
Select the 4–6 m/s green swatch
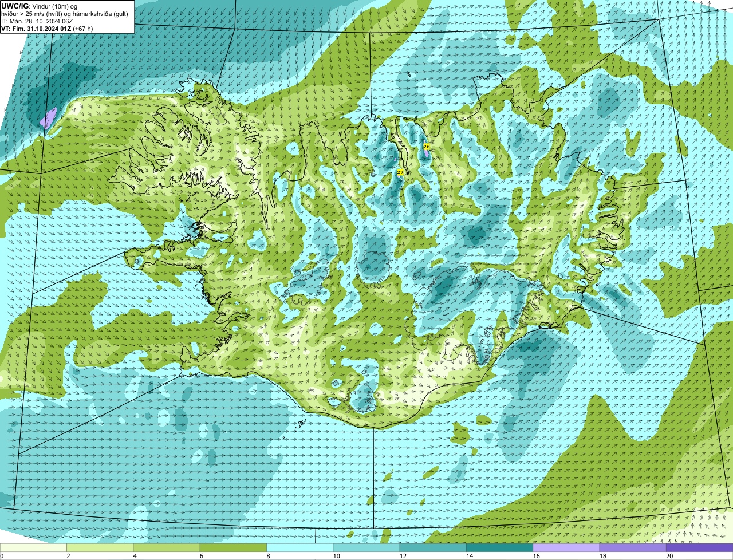(167, 548)
